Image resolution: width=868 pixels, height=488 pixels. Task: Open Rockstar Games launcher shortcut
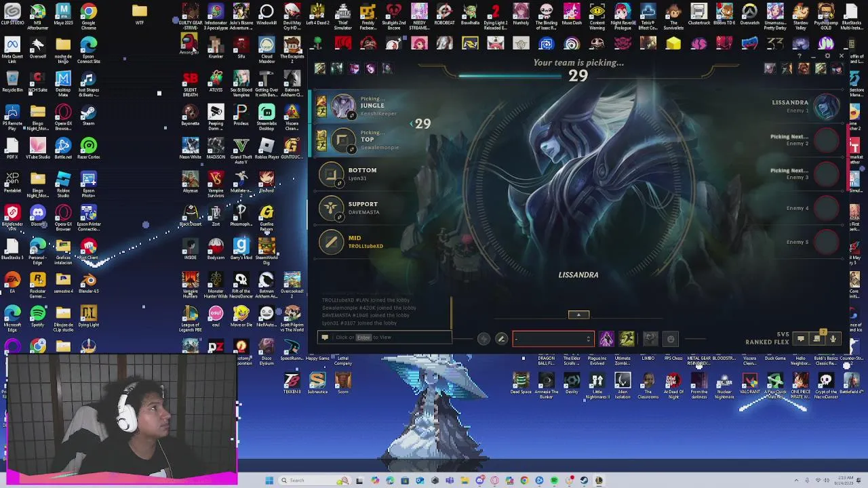[38, 285]
